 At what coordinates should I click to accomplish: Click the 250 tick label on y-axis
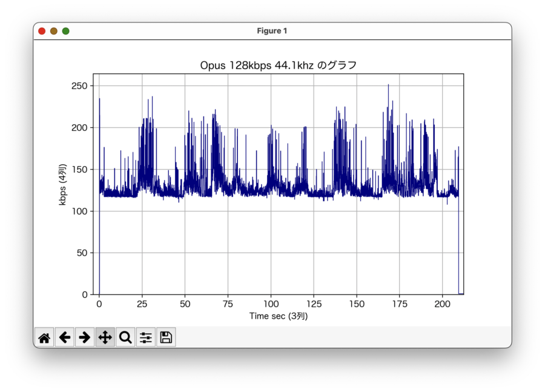(x=80, y=86)
